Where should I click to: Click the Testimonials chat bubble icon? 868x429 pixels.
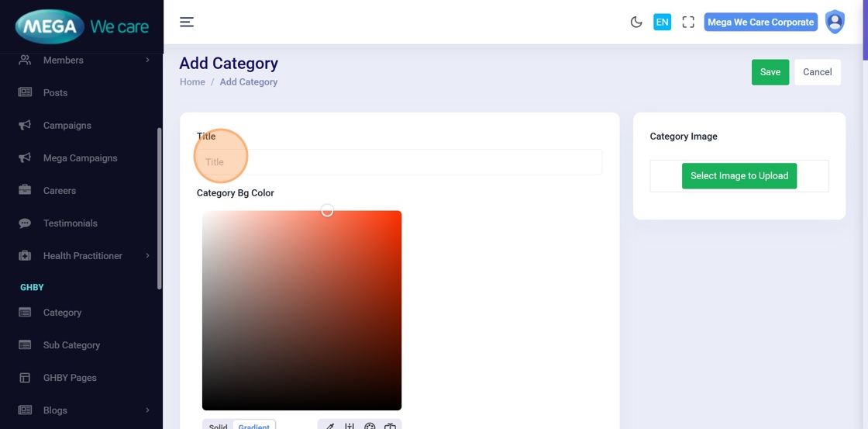coord(25,223)
